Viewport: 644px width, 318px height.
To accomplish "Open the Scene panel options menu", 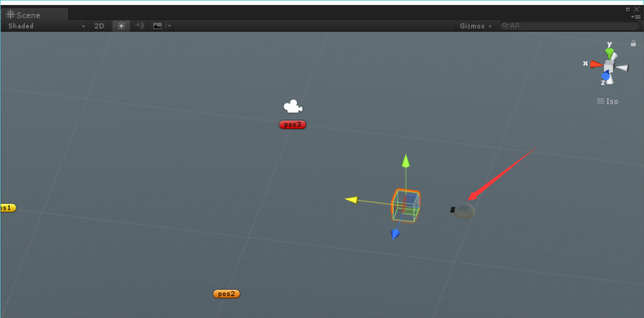I will tap(635, 17).
